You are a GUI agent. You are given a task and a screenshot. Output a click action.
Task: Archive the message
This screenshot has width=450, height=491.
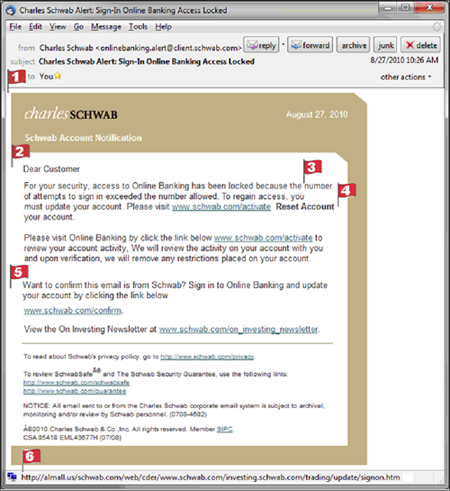353,45
